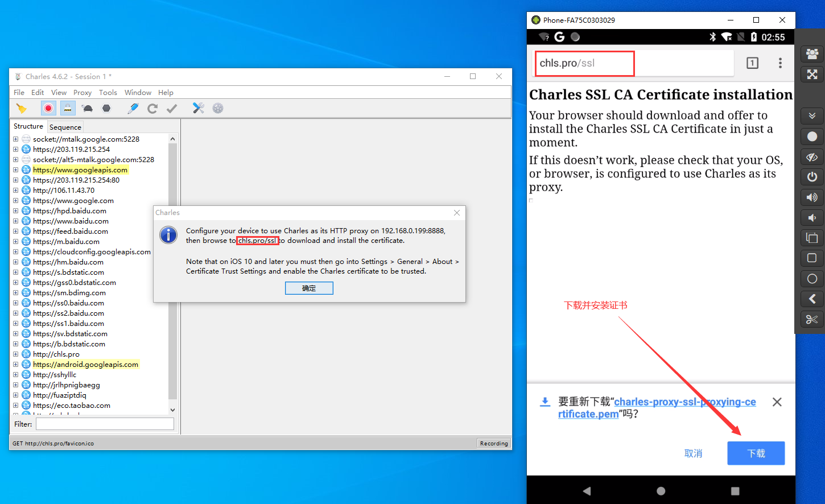Click scroll-down arrow of structure tree scrollbar
The image size is (825, 504).
click(x=173, y=410)
